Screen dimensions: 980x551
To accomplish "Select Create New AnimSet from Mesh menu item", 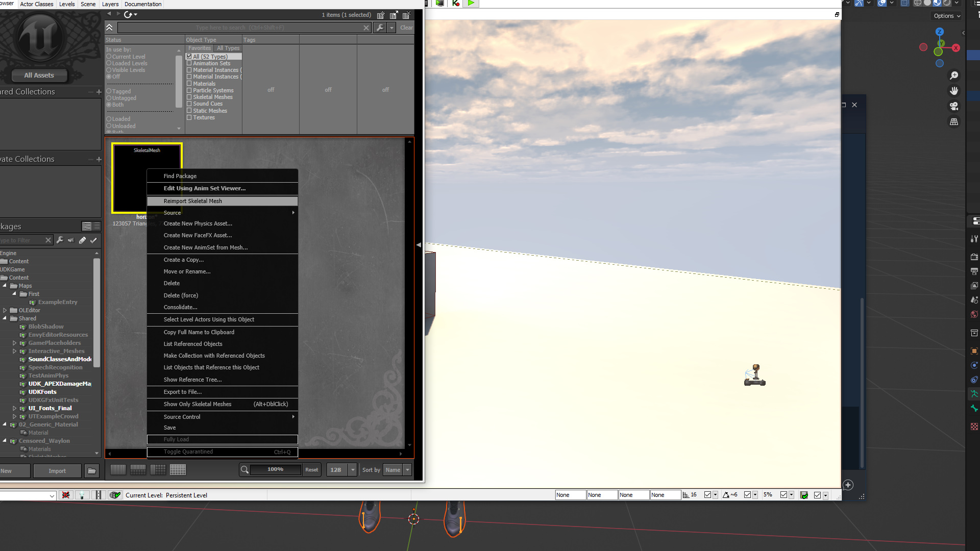I will [x=205, y=247].
